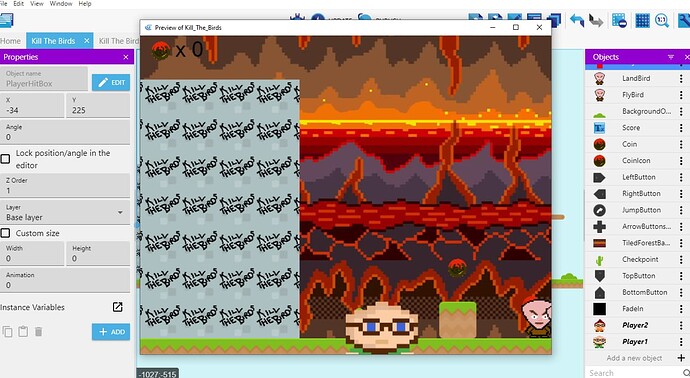Click the ADD button under Instance Variables
690x378 pixels.
coord(111,332)
